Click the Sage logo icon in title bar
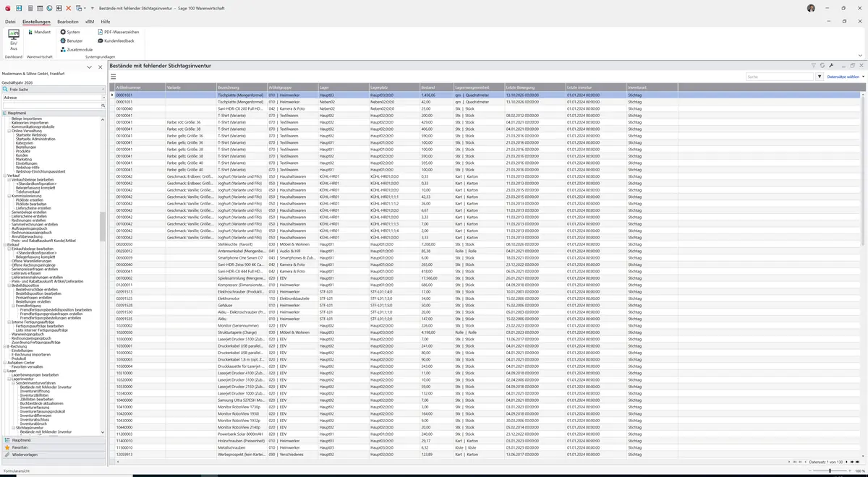Image resolution: width=868 pixels, height=477 pixels. [x=7, y=7]
